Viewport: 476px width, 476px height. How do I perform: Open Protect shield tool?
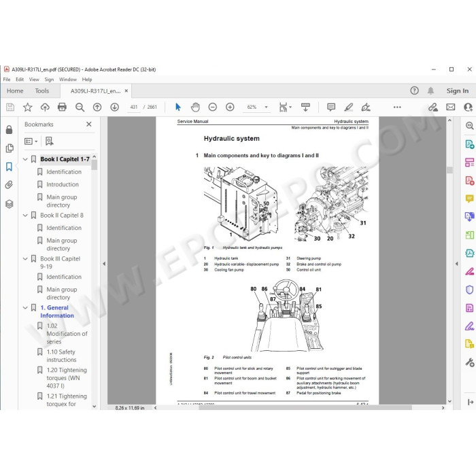click(469, 290)
